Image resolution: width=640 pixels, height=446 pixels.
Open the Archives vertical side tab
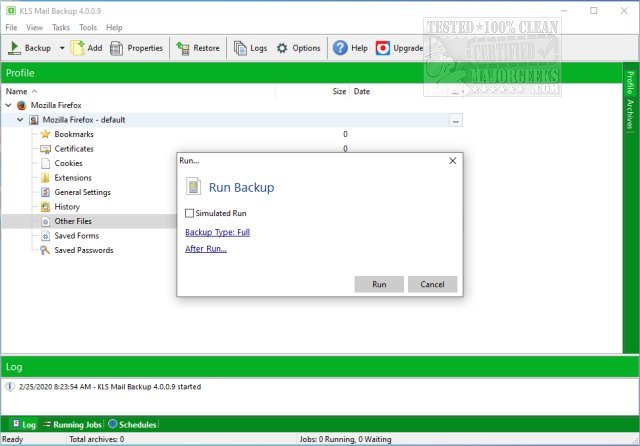pos(630,114)
